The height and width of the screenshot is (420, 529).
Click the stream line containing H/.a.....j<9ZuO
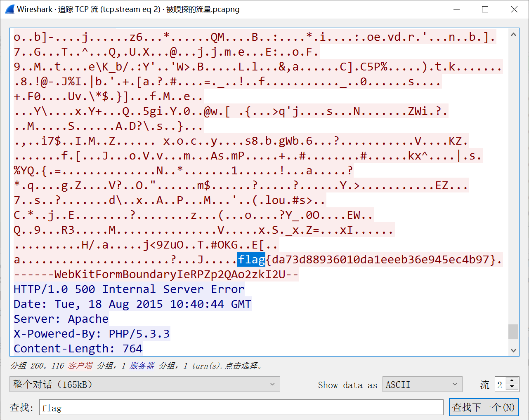coord(146,244)
